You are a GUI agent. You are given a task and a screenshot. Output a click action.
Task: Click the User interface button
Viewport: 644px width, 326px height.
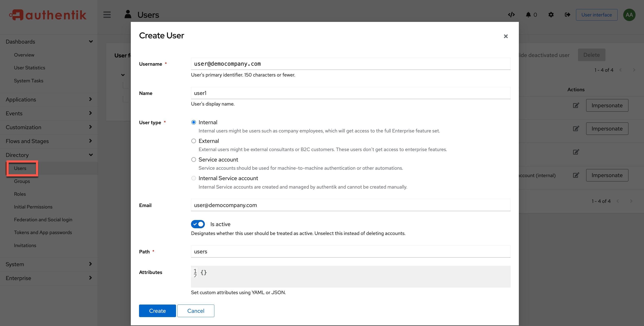[597, 15]
